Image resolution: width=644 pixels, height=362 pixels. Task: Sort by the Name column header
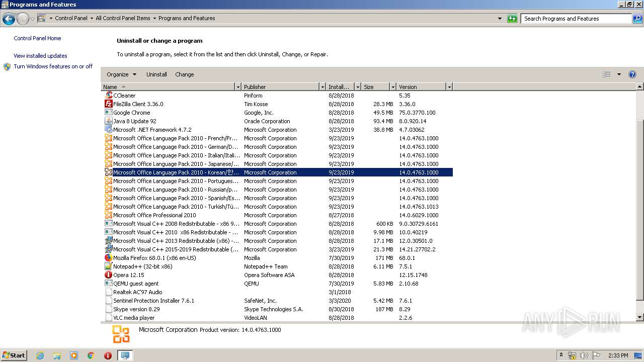(168, 87)
